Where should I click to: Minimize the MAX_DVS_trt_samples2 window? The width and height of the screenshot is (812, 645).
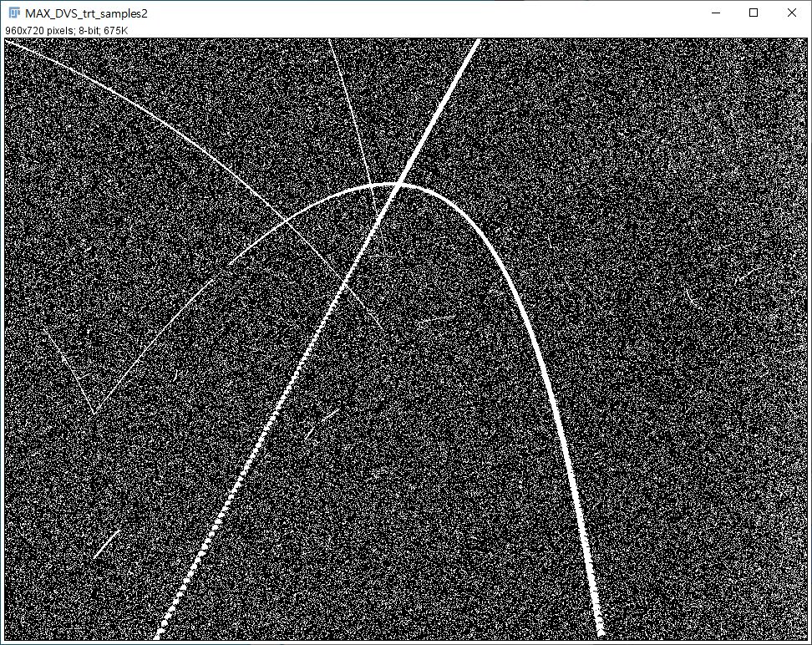pyautogui.click(x=716, y=13)
